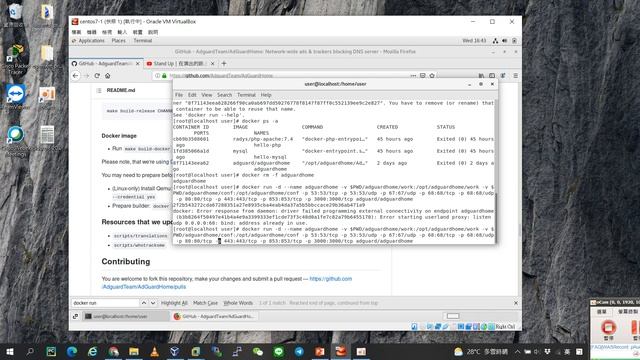Image resolution: width=640 pixels, height=360 pixels.
Task: Open TeamViewer desktop shortcut
Action: [16, 97]
